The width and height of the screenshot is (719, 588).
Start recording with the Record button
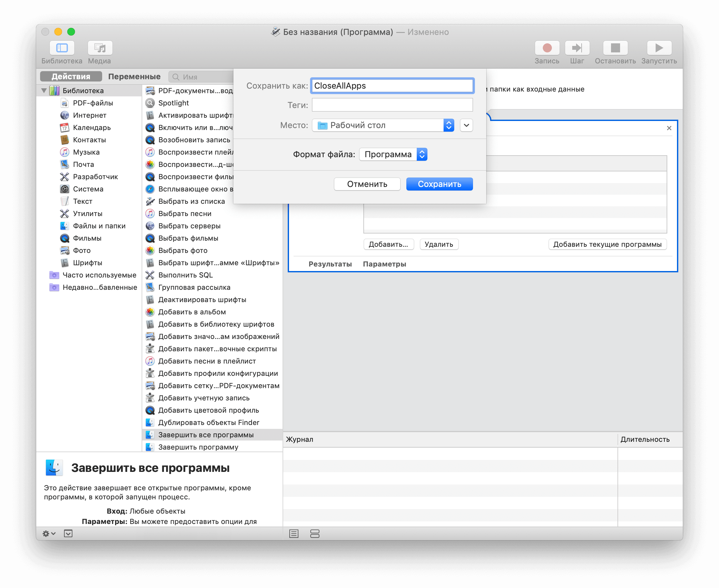pos(547,48)
